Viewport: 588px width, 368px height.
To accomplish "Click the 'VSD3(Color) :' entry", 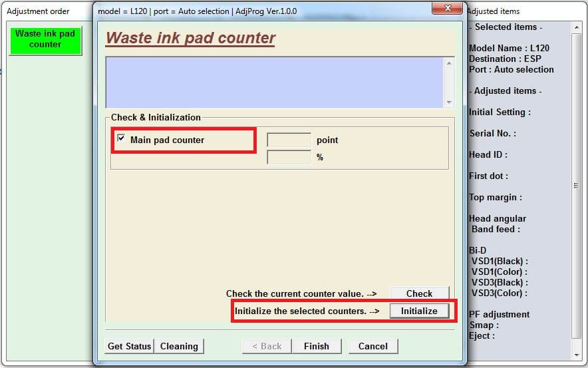I will 500,293.
